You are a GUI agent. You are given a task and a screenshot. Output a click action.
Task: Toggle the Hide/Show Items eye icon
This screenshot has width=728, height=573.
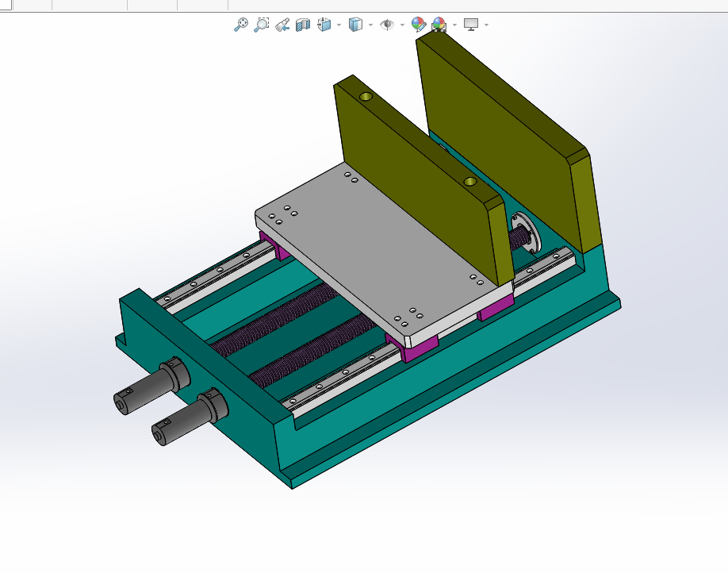pyautogui.click(x=387, y=24)
